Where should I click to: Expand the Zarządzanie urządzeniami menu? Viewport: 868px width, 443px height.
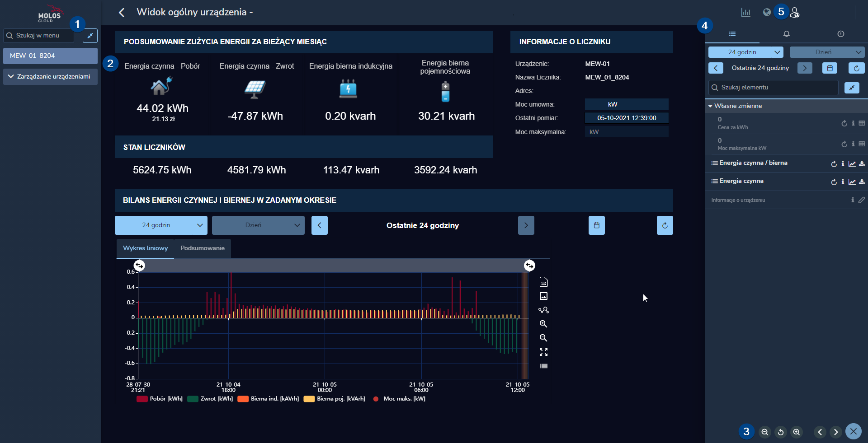pyautogui.click(x=50, y=77)
